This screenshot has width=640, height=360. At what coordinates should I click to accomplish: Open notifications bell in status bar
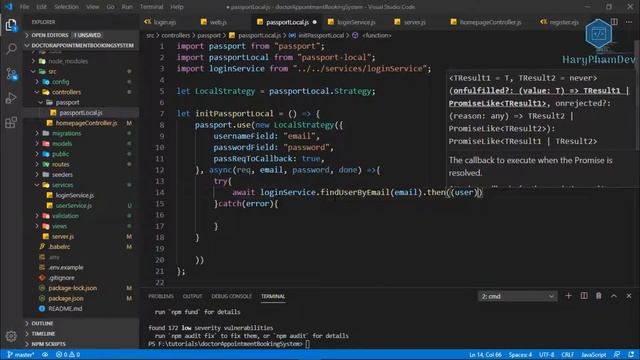pos(631,355)
